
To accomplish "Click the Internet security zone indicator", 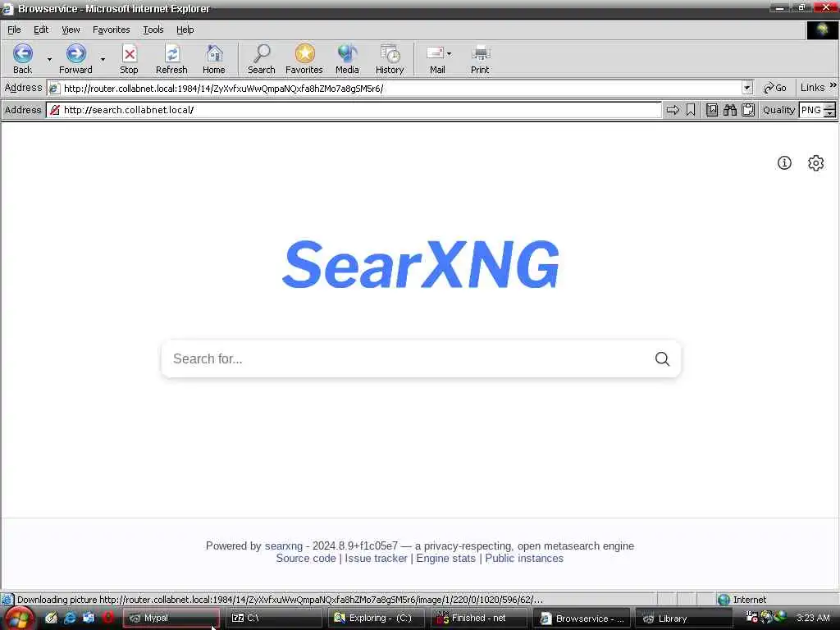I will point(742,600).
